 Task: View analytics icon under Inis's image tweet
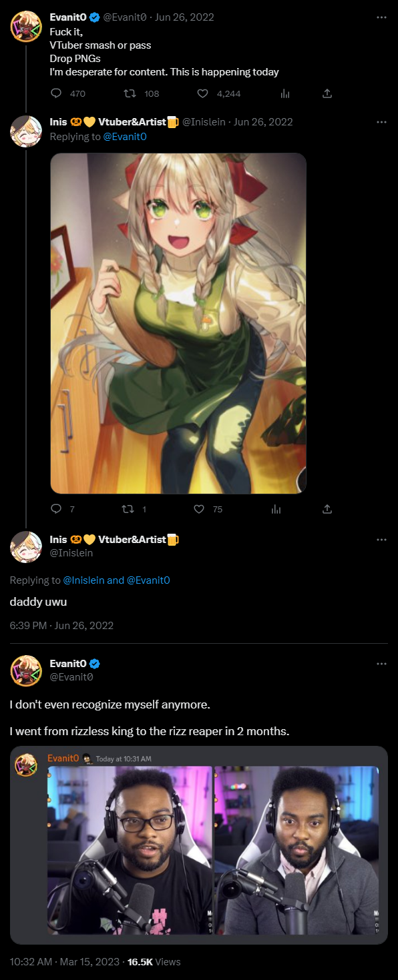(x=275, y=509)
